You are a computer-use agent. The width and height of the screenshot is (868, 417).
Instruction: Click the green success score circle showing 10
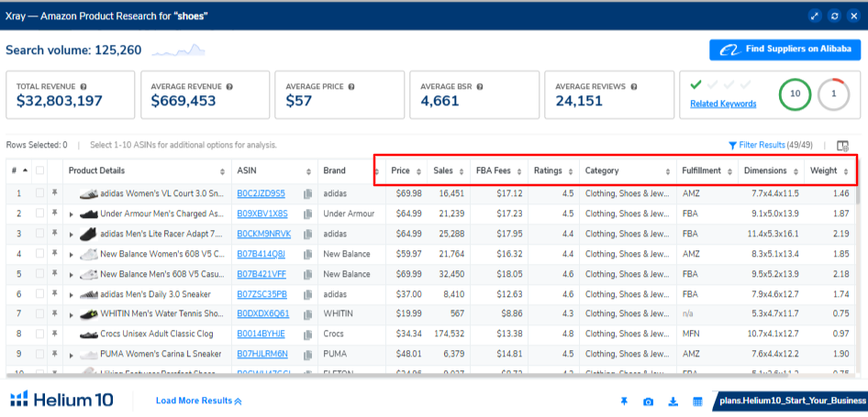(x=795, y=94)
